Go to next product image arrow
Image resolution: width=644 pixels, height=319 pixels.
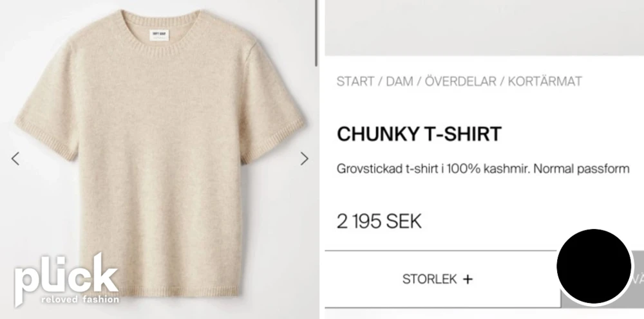[304, 159]
